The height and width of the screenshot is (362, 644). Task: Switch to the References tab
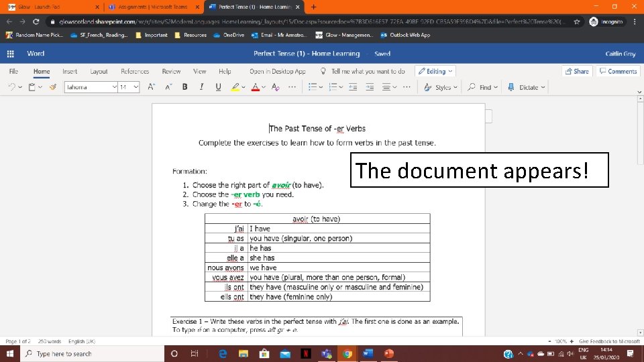[135, 72]
